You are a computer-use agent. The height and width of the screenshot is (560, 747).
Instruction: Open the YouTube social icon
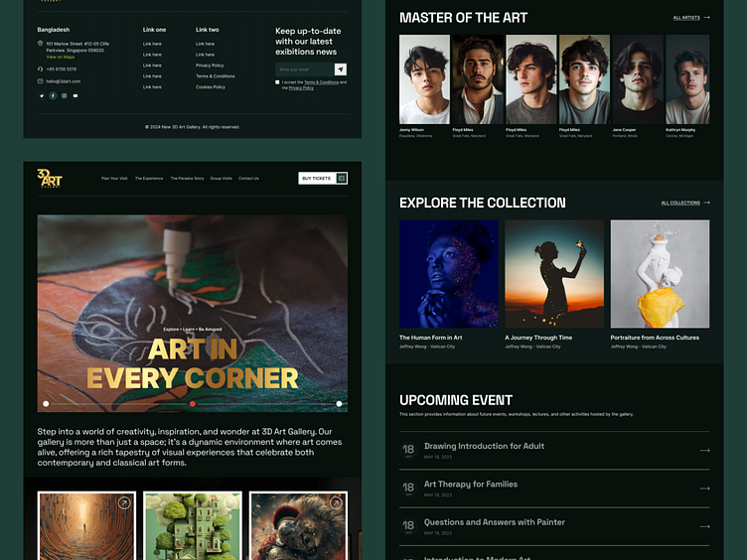(75, 95)
